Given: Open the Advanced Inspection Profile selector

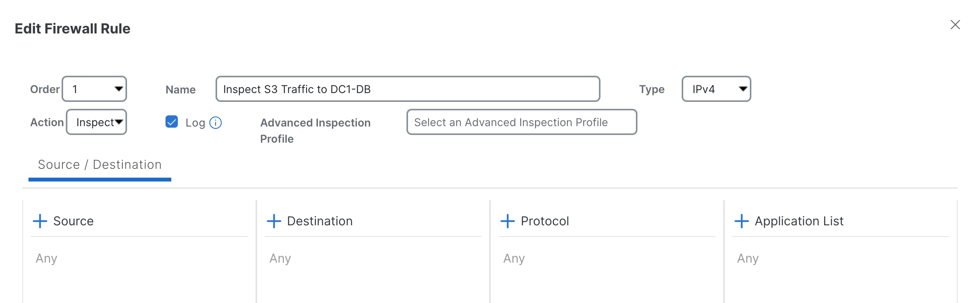Looking at the screenshot, I should (522, 122).
